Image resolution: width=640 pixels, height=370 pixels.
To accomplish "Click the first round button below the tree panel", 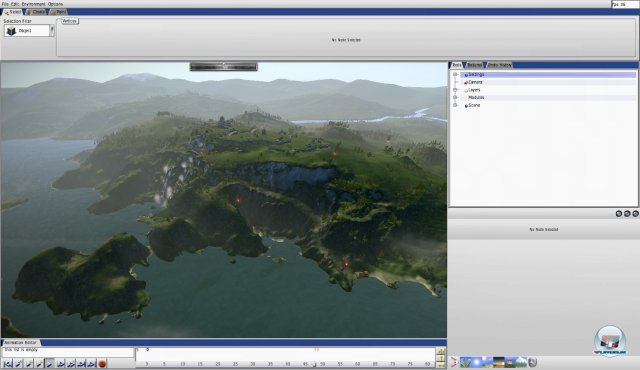I will coord(619,213).
